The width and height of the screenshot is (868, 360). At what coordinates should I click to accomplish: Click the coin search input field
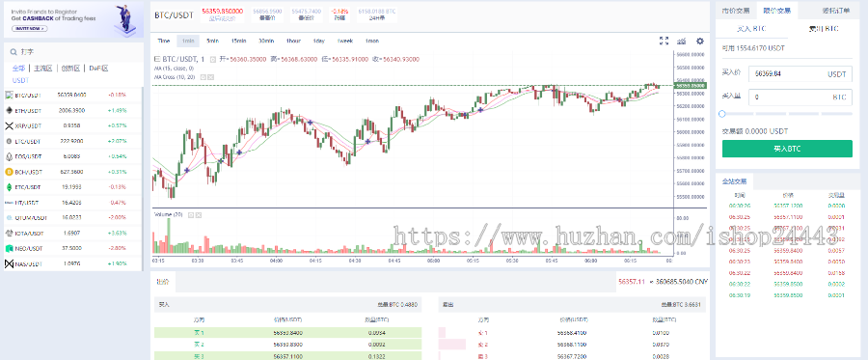[x=73, y=52]
